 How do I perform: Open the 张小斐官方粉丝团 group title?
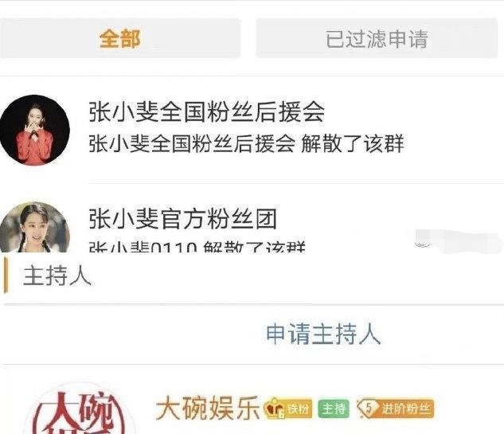(x=182, y=219)
